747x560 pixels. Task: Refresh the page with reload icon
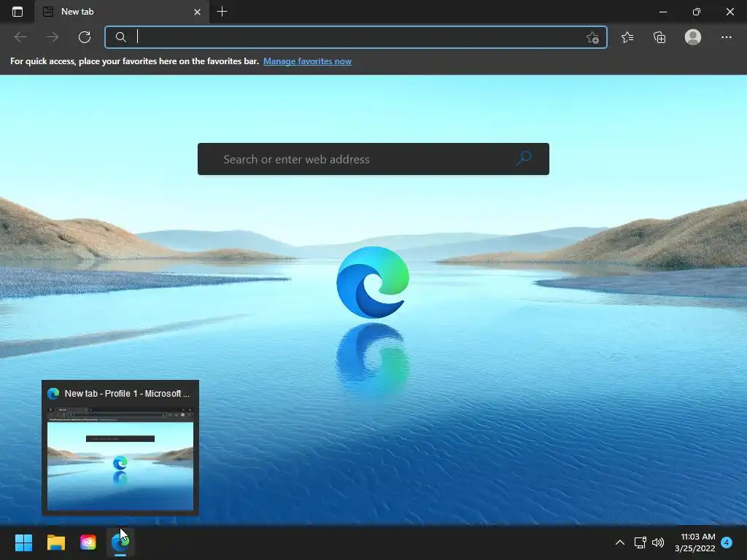(85, 37)
